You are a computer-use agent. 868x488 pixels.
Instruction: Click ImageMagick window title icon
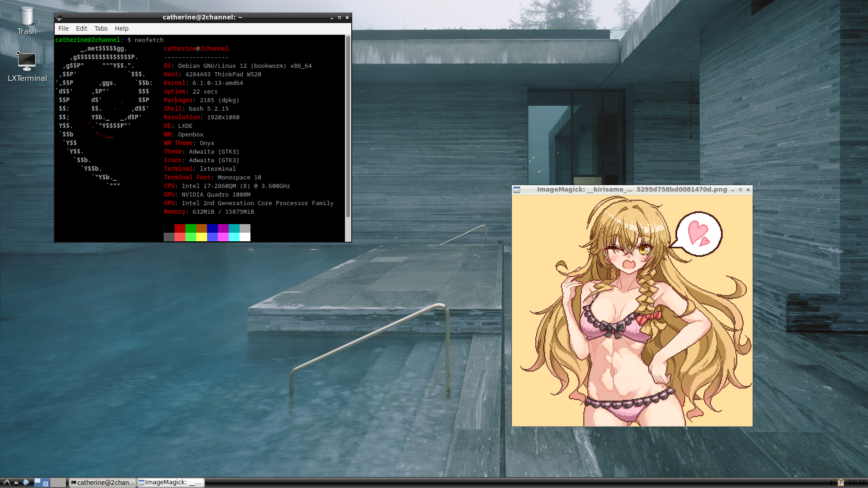click(517, 190)
